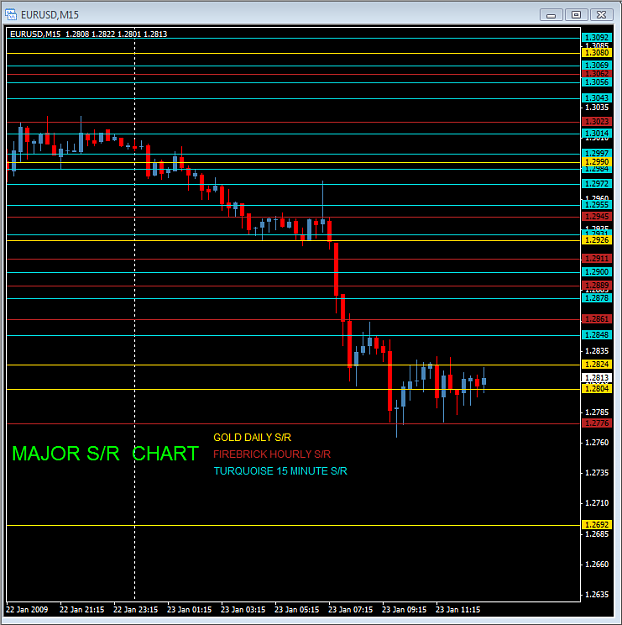The width and height of the screenshot is (622, 625).
Task: Click the 22 Jan 21:15 time axis label
Action: 82,610
